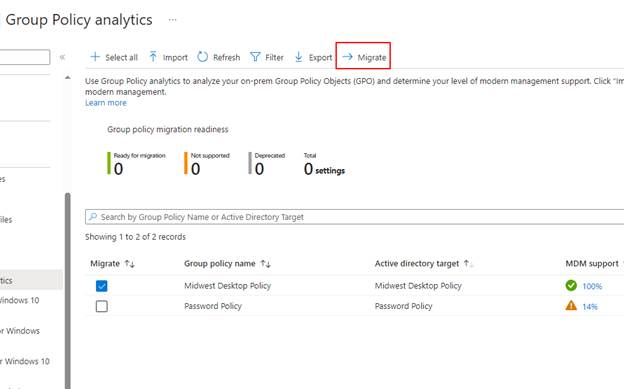Screen dimensions: 624x389
Task: Open the 14% MDM support link
Action: coord(590,307)
